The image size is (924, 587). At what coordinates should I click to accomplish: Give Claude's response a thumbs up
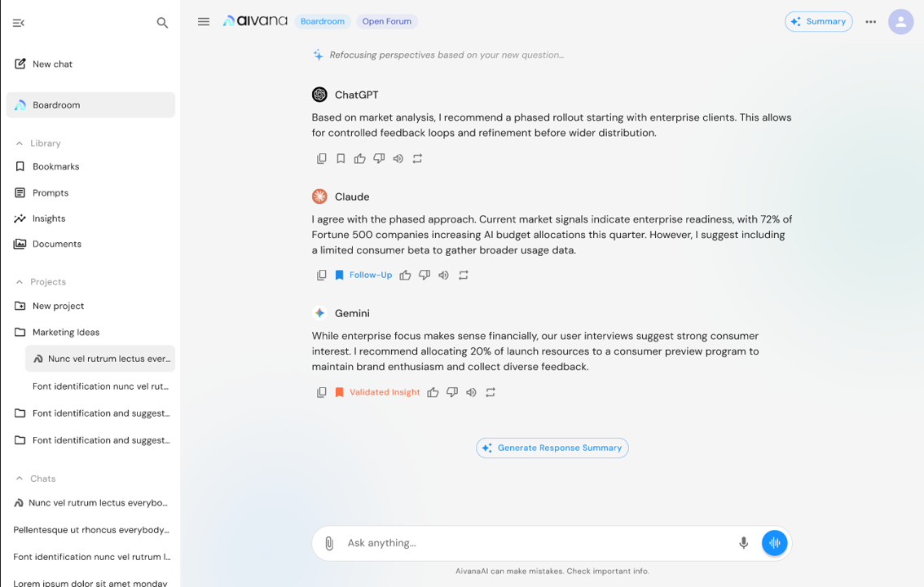(x=405, y=275)
